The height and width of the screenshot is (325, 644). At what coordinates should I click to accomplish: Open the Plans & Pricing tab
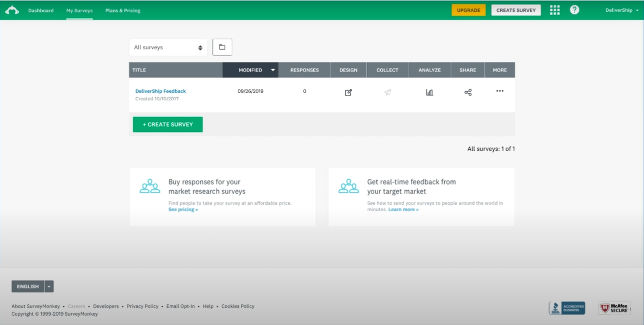click(x=123, y=11)
